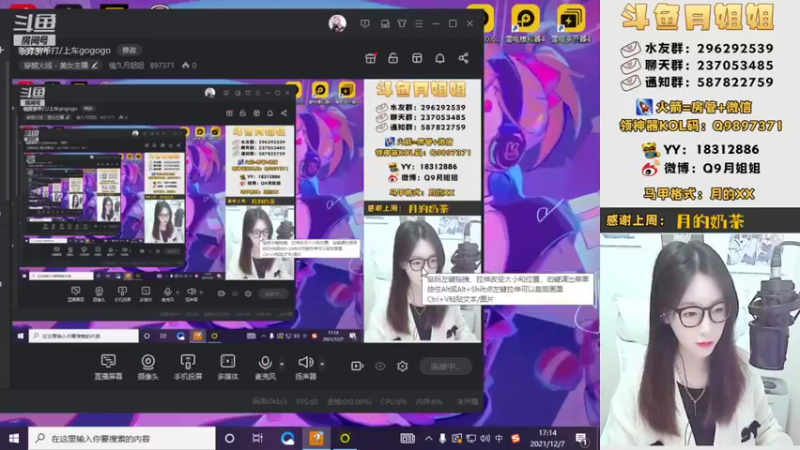Add 摄像头 camera source
This screenshot has width=800, height=450.
click(148, 366)
